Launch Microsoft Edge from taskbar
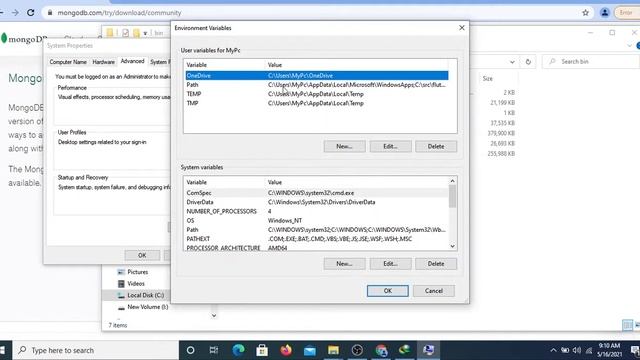 coord(238,350)
